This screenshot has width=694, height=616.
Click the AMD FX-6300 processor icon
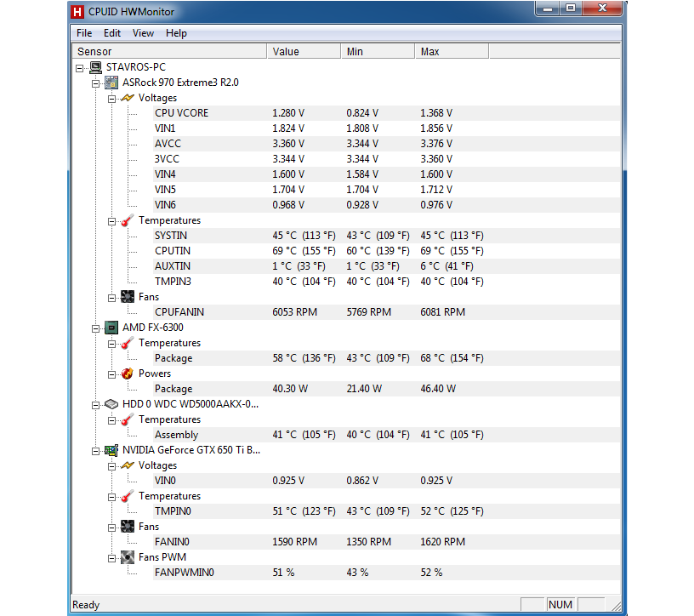coord(111,328)
